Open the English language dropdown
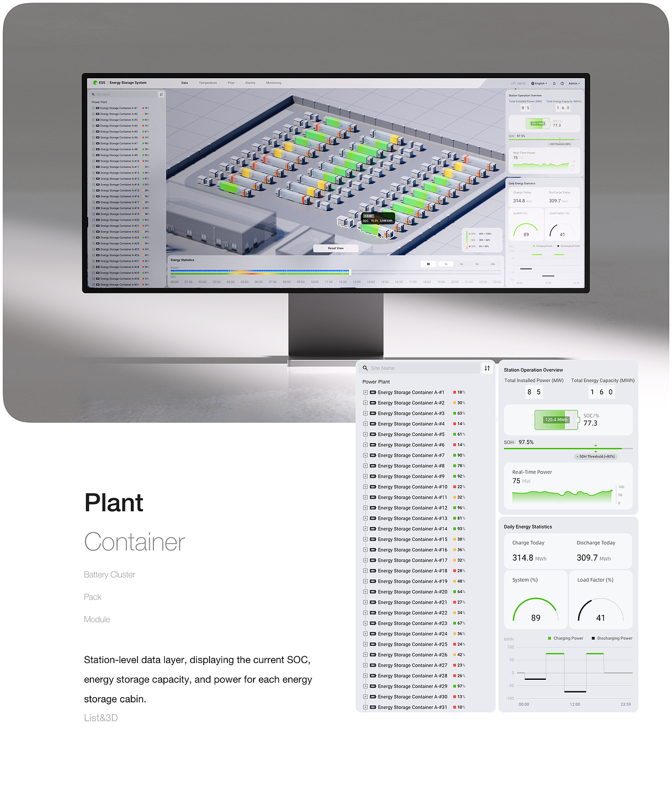This screenshot has height=788, width=672. (539, 83)
